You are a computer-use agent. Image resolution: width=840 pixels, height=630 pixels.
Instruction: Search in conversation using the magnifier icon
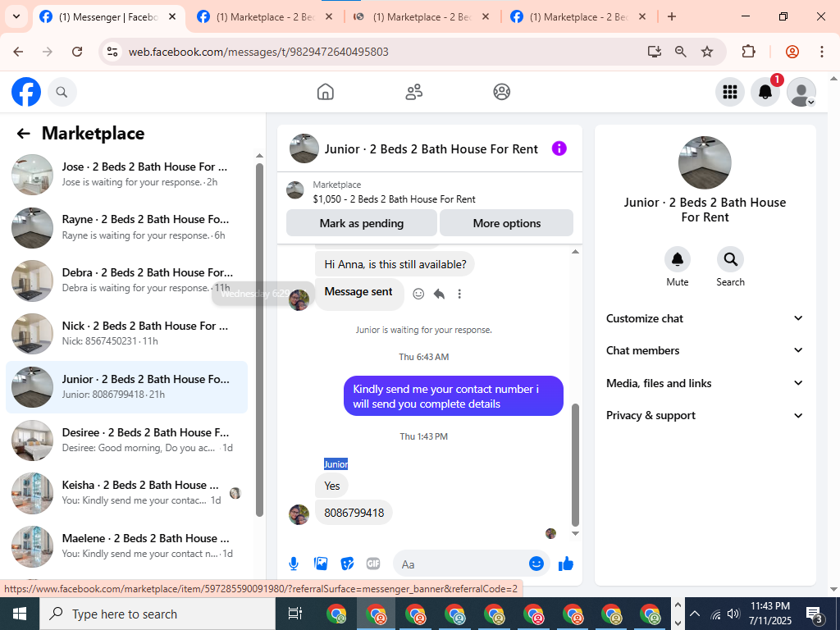click(730, 259)
